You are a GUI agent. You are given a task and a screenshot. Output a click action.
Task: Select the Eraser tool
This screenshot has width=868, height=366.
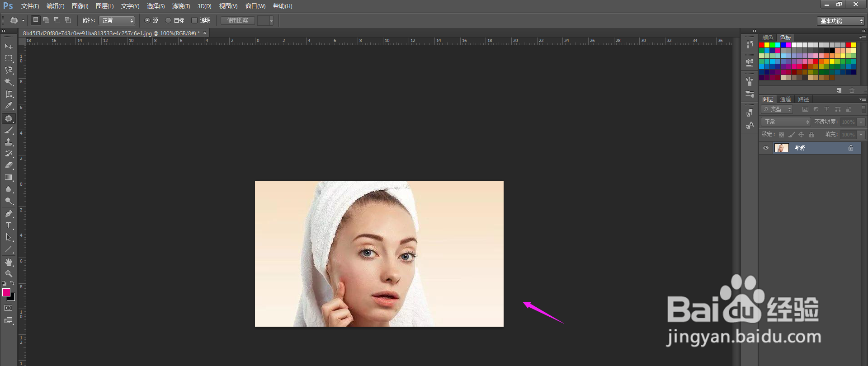tap(9, 165)
